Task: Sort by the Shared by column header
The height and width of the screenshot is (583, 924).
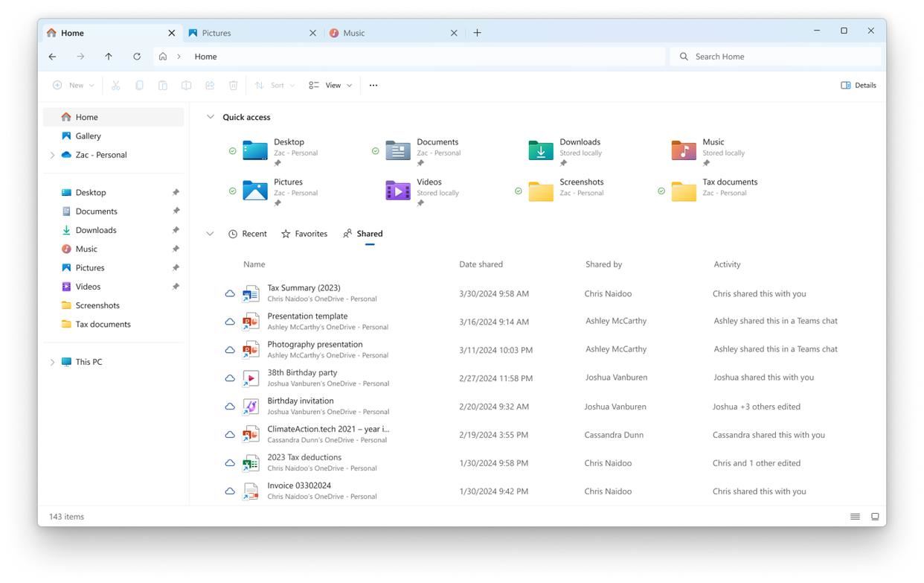Action: [x=603, y=264]
